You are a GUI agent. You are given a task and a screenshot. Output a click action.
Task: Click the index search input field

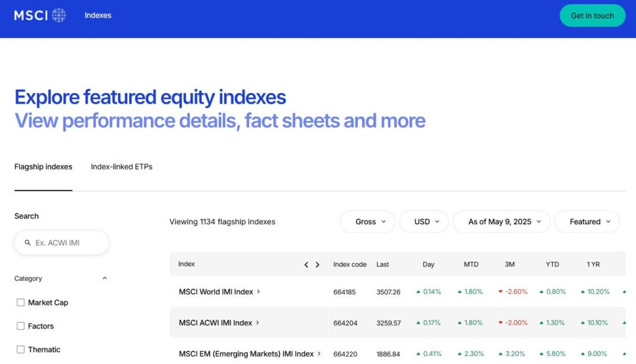(61, 243)
